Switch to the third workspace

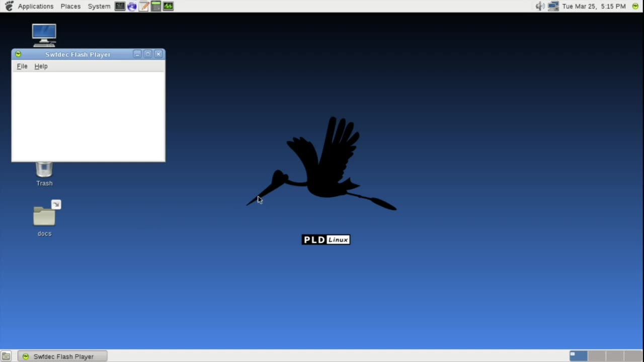[x=615, y=356]
